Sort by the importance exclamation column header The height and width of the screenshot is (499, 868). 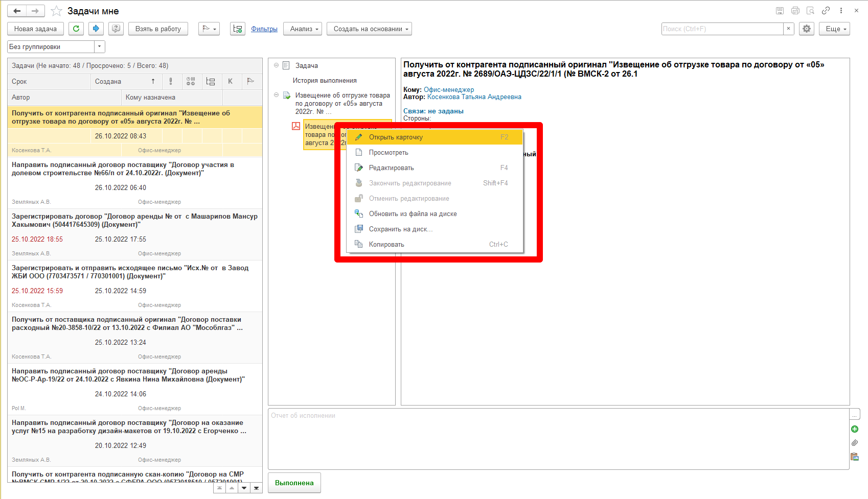click(x=171, y=81)
